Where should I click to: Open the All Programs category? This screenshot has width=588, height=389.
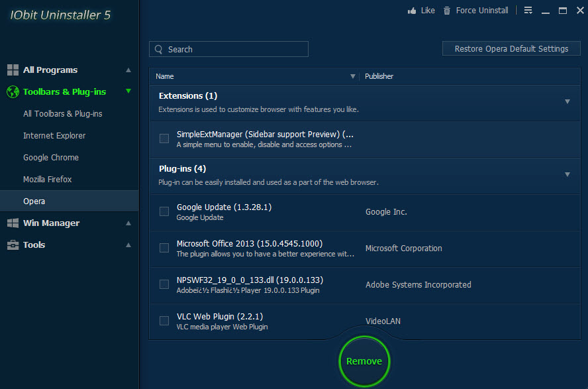[50, 70]
